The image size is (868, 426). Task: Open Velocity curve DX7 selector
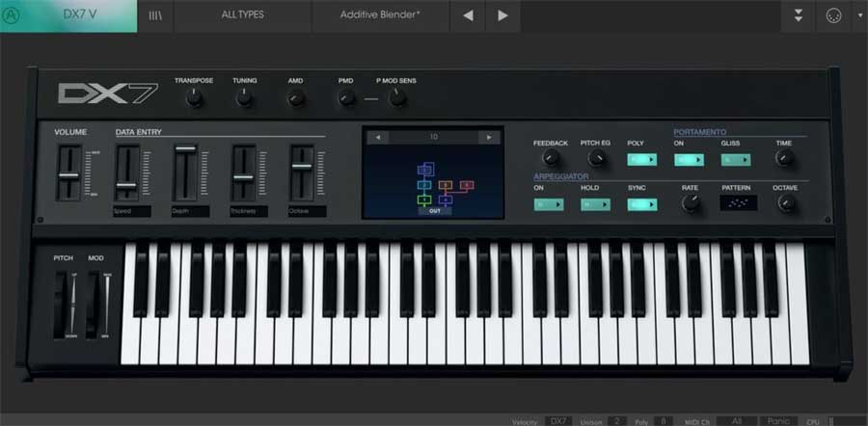point(558,421)
